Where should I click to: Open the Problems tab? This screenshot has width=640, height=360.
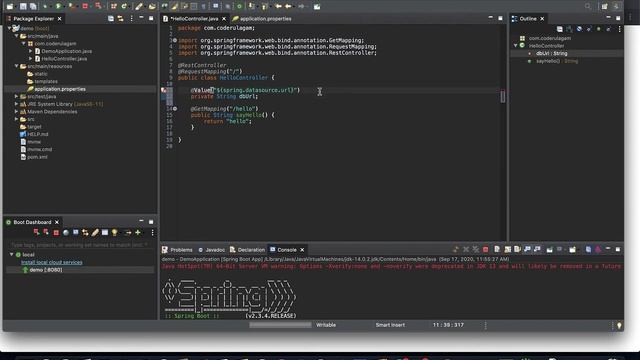(181, 250)
